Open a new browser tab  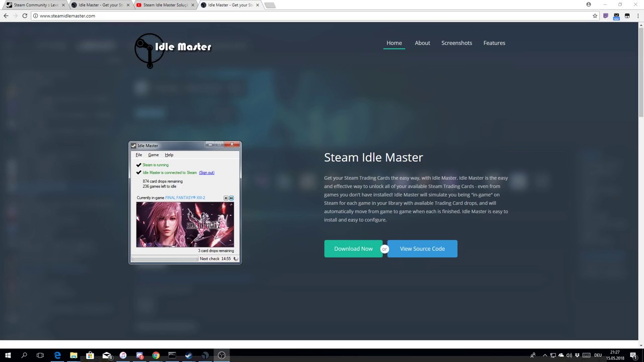click(x=270, y=5)
